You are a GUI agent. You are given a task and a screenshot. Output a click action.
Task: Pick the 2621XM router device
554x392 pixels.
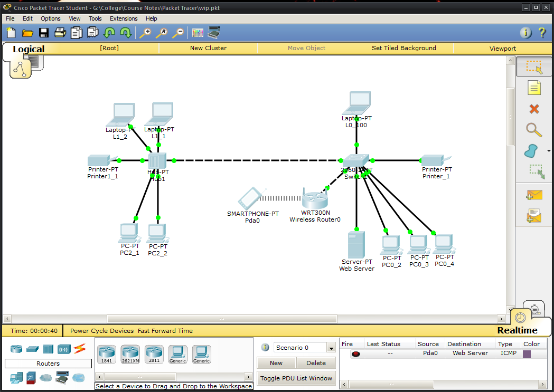coord(130,354)
